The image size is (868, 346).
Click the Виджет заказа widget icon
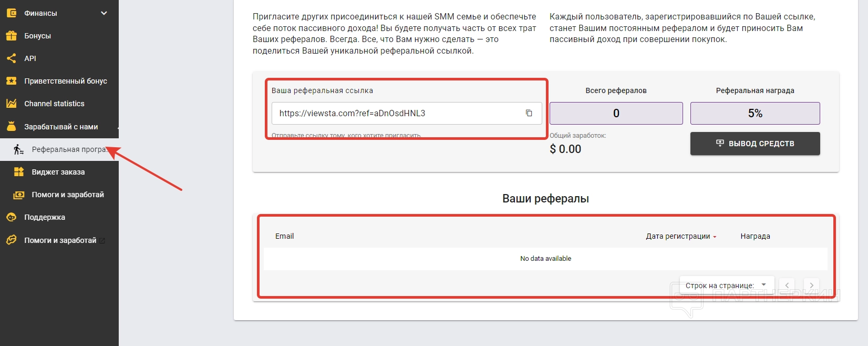19,172
